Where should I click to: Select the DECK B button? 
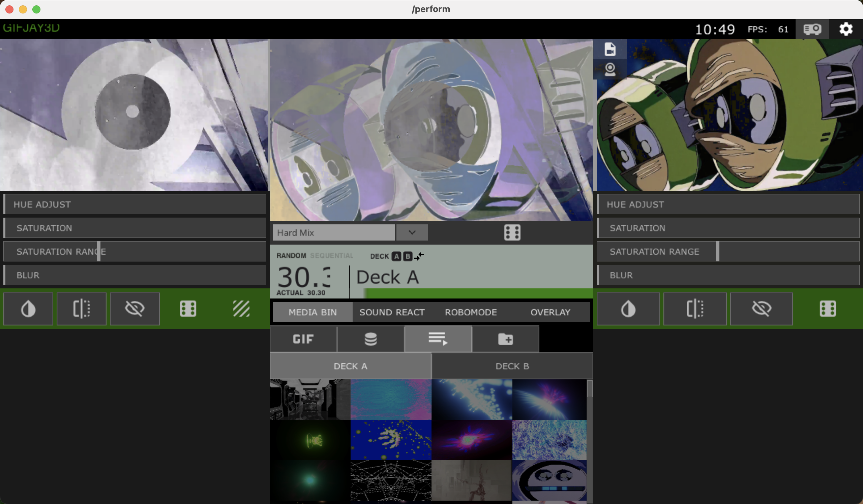[512, 366]
